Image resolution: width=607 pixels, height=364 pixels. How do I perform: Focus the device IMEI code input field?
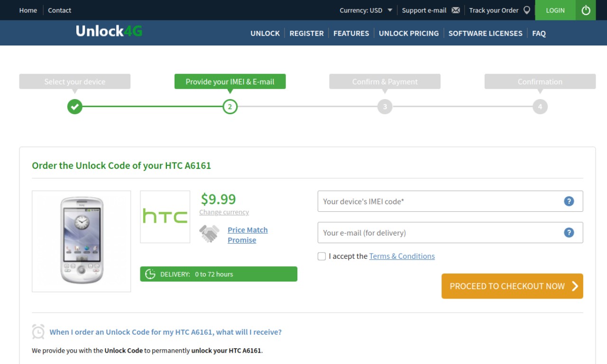point(450,201)
